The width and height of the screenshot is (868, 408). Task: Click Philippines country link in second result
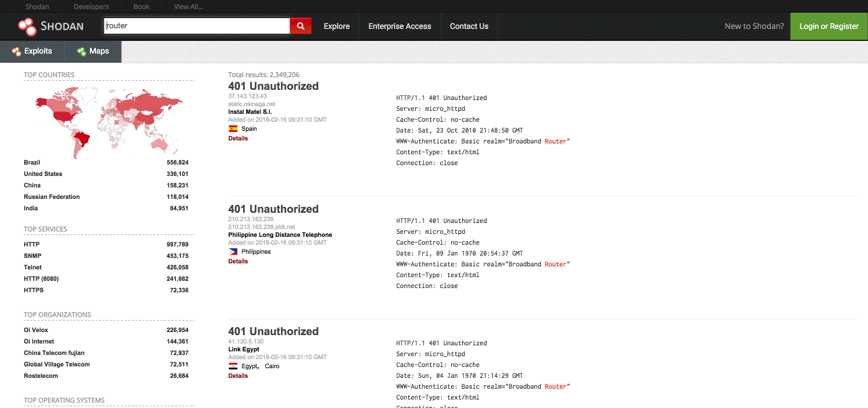pyautogui.click(x=256, y=252)
